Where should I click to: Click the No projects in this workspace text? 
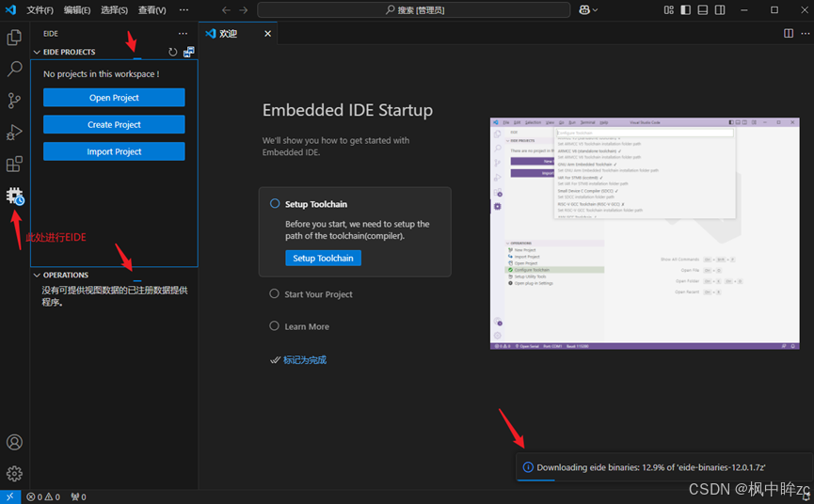click(102, 74)
